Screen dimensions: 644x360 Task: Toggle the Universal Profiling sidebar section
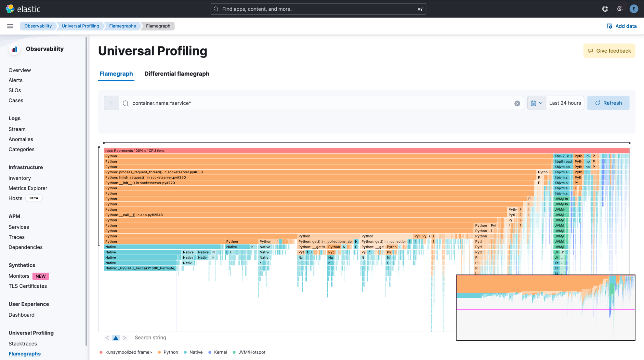[31, 333]
